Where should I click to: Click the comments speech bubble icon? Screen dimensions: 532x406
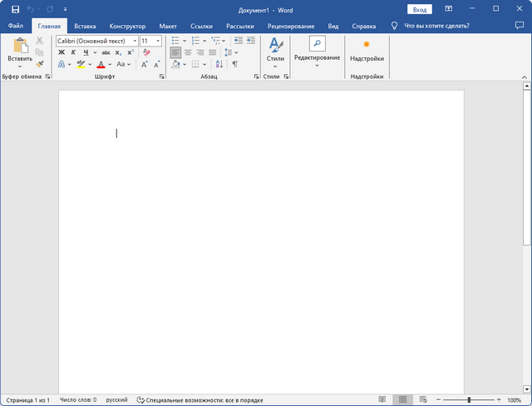pos(520,26)
